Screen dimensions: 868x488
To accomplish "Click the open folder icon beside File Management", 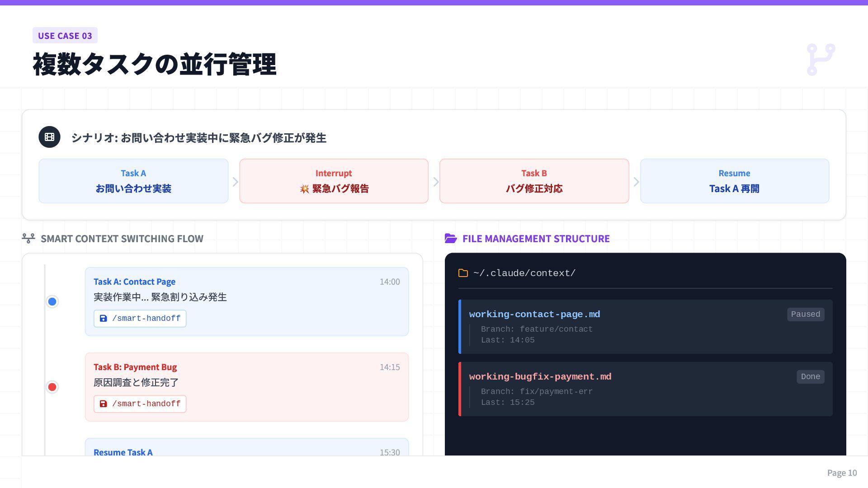I will (451, 238).
